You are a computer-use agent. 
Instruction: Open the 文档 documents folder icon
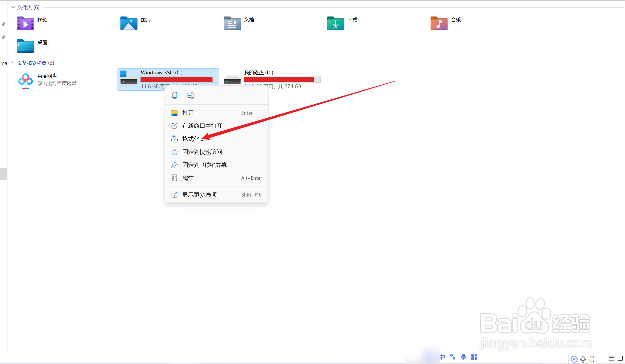coord(232,23)
